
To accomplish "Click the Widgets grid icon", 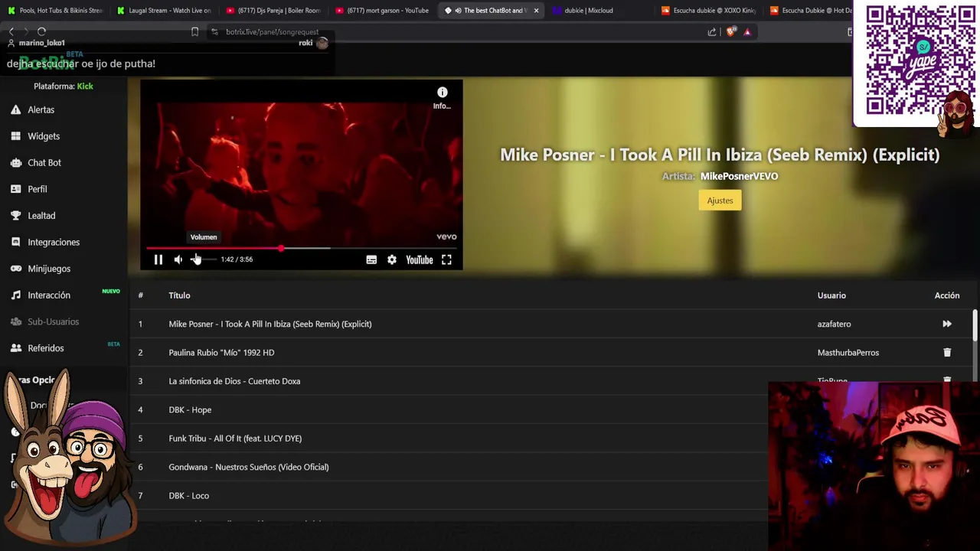I will point(15,136).
